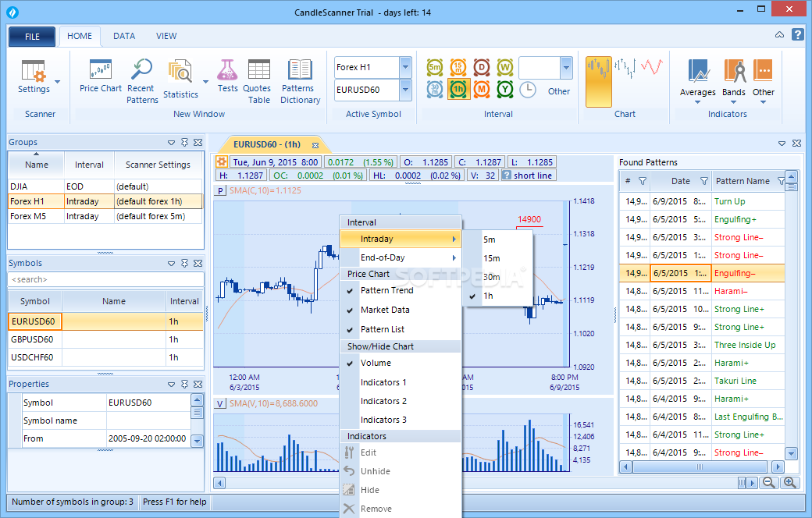Select the Yearly (Y) interval icon
This screenshot has height=518, width=812.
point(505,90)
